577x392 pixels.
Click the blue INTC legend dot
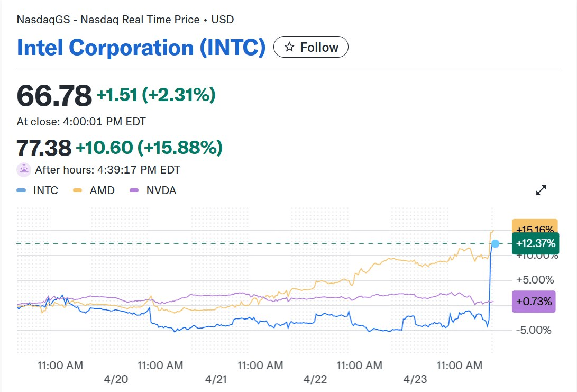pos(21,190)
